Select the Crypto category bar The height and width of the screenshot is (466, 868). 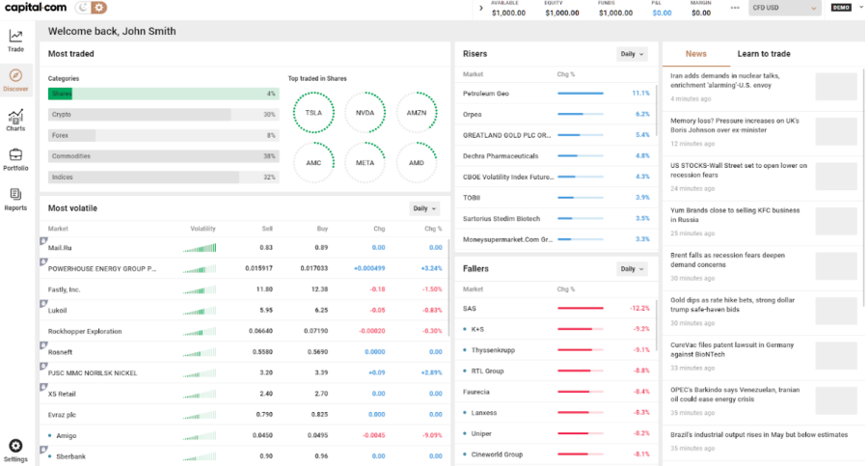(x=163, y=114)
